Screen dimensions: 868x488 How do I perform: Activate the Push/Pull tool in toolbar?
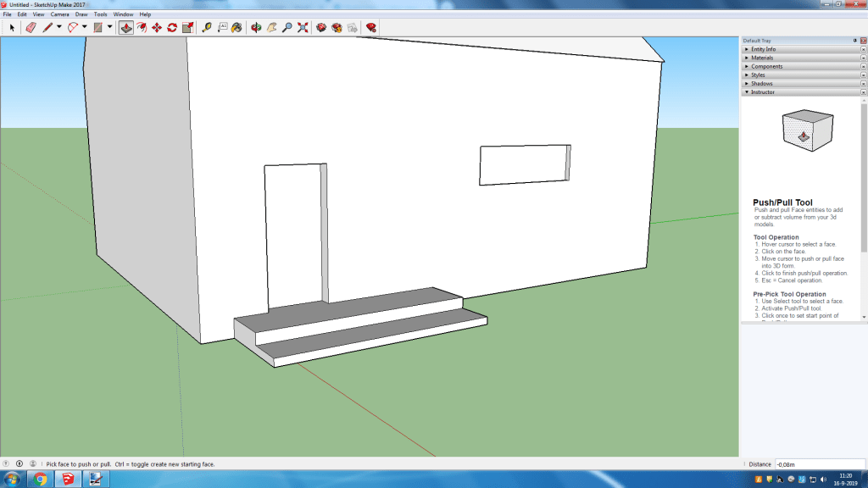click(125, 27)
